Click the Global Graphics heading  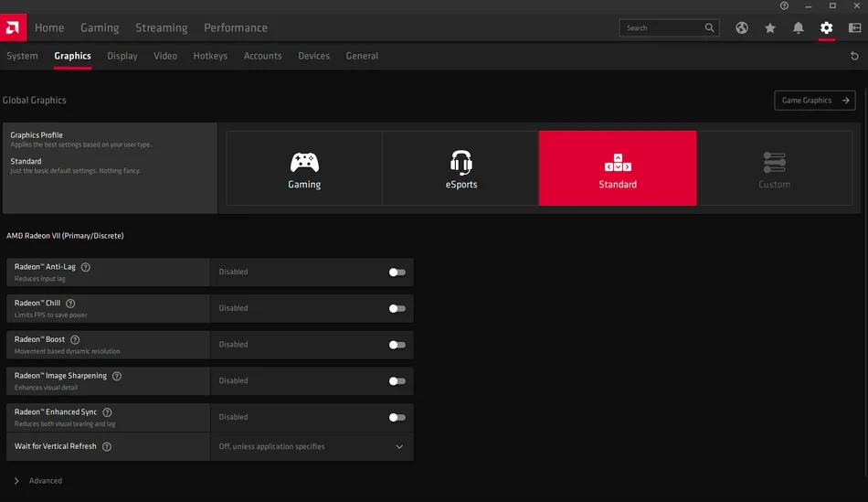click(x=35, y=101)
